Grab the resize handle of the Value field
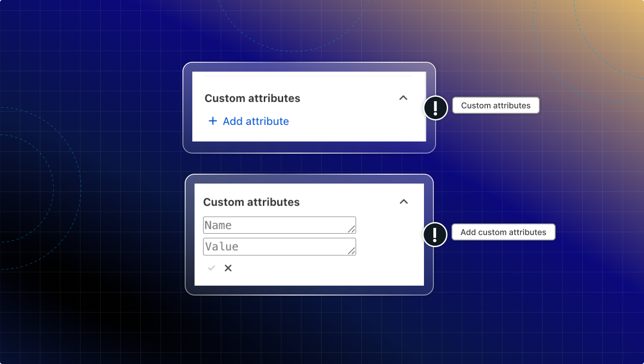644x364 pixels. (352, 251)
